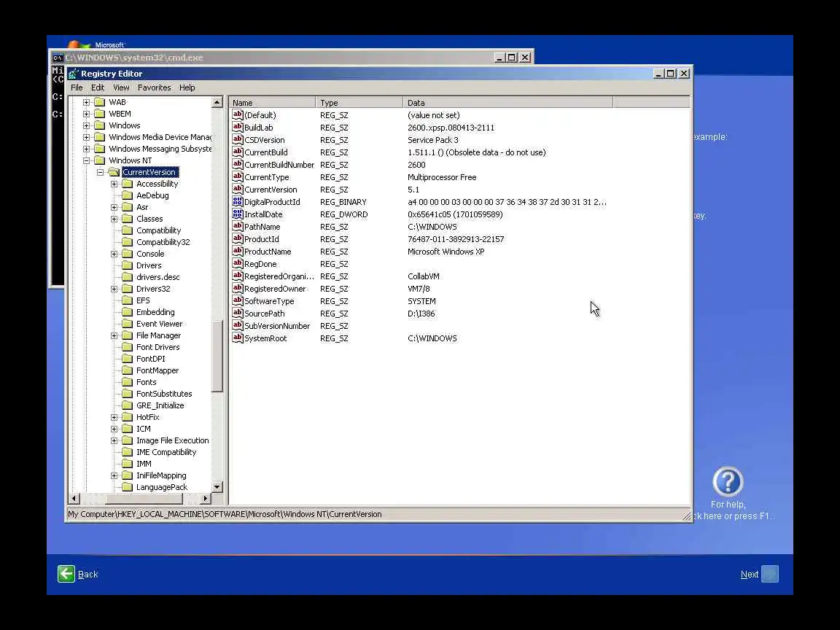Click the ProductId string value icon
Viewport: 840px width, 630px height.
(237, 238)
